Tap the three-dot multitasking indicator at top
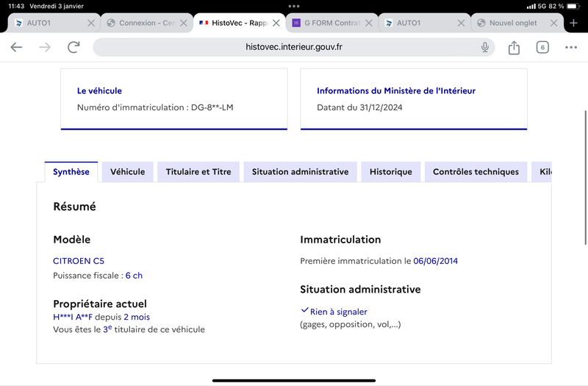This screenshot has height=386, width=588. pos(293,7)
